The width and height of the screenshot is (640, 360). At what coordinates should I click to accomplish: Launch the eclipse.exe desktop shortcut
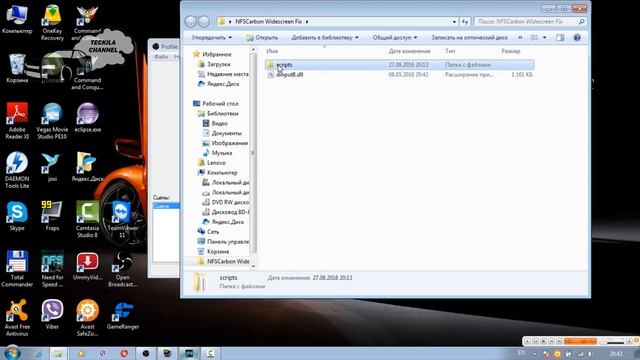(87, 118)
